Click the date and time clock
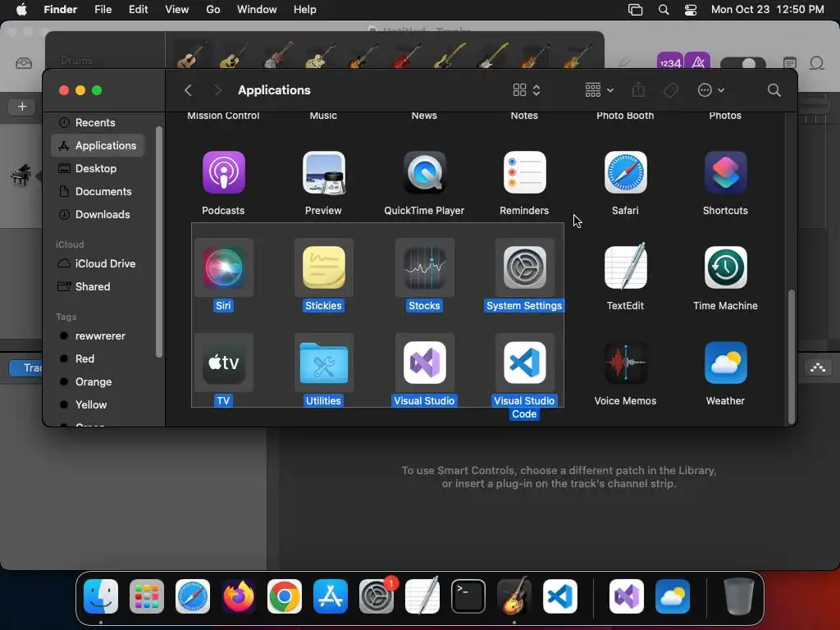 (767, 10)
